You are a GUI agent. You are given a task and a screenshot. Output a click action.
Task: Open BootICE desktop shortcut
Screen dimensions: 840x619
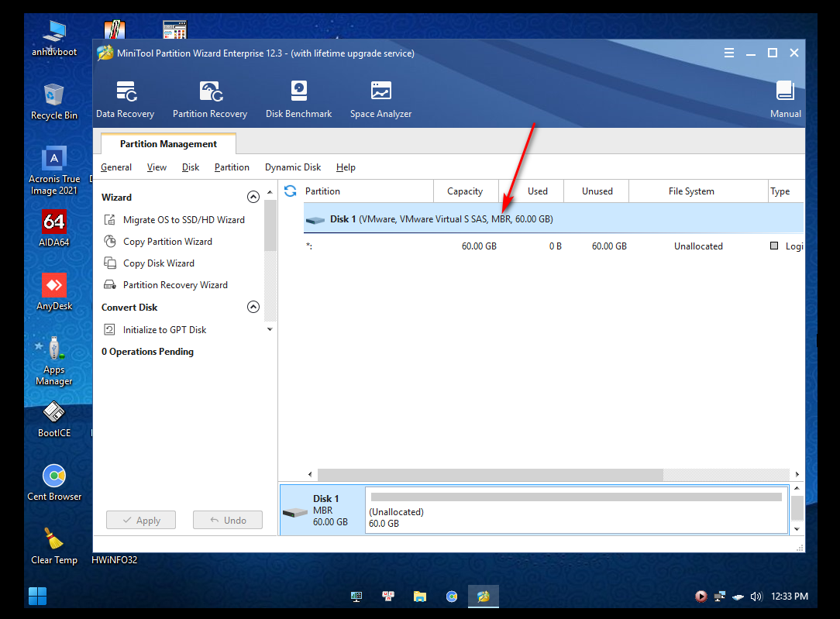[x=54, y=419]
